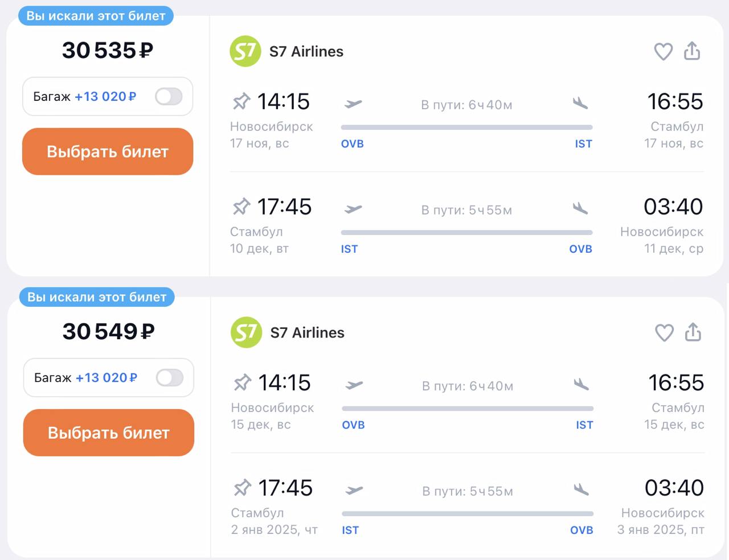Click IST arrival code on 17 ноя flight
This screenshot has height=560, width=729.
583,144
